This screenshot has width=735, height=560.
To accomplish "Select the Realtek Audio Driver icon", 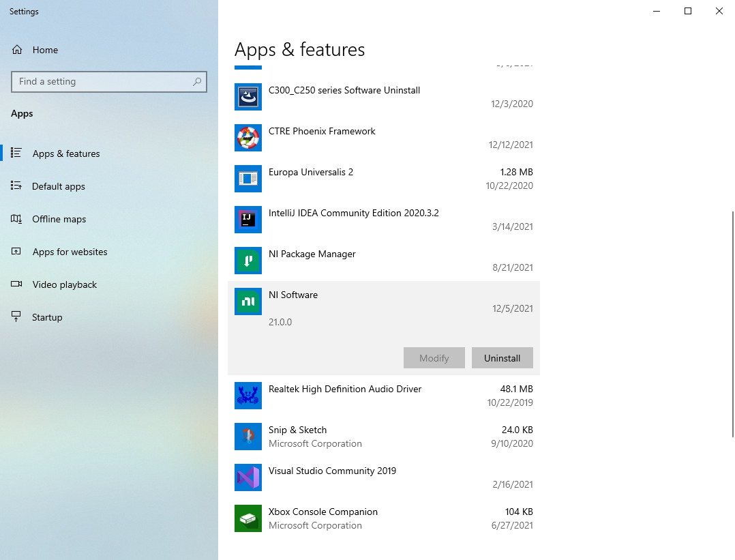I will point(247,396).
